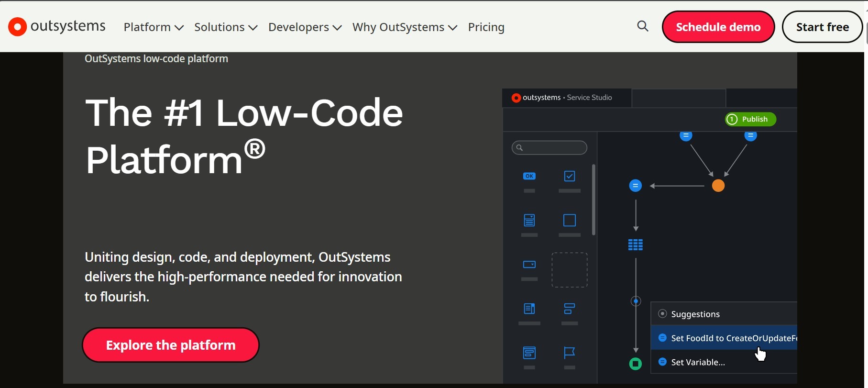Click OutSystems low-code platform text
Screen dimensions: 868x388
coord(156,59)
